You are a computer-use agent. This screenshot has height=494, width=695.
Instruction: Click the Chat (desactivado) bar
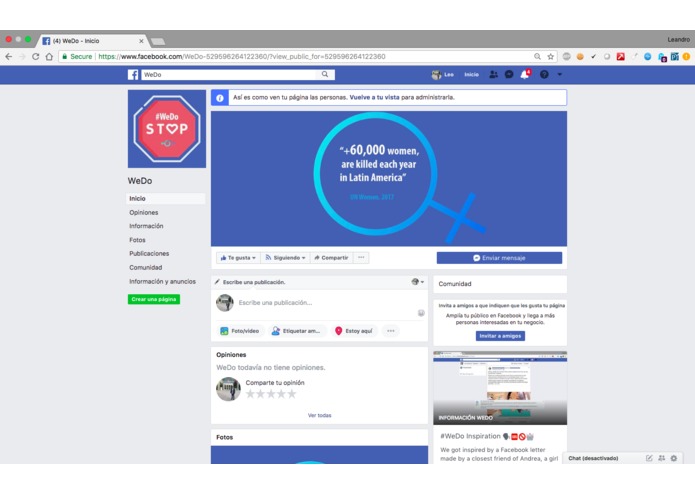pos(593,459)
